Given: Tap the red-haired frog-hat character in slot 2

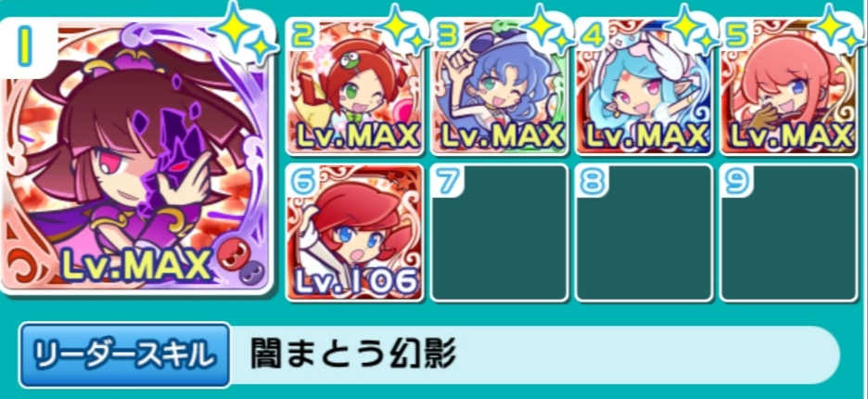Looking at the screenshot, I should (x=355, y=86).
